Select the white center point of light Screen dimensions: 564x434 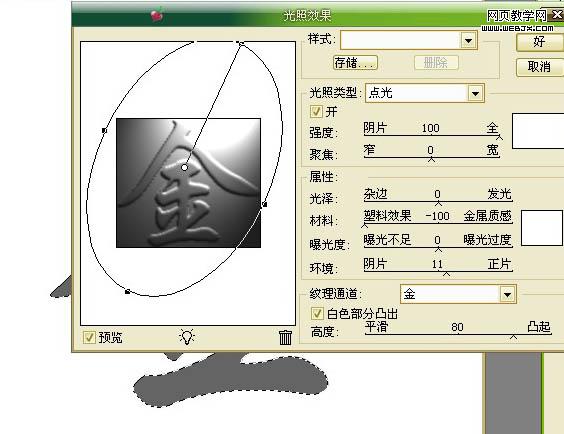(x=185, y=168)
